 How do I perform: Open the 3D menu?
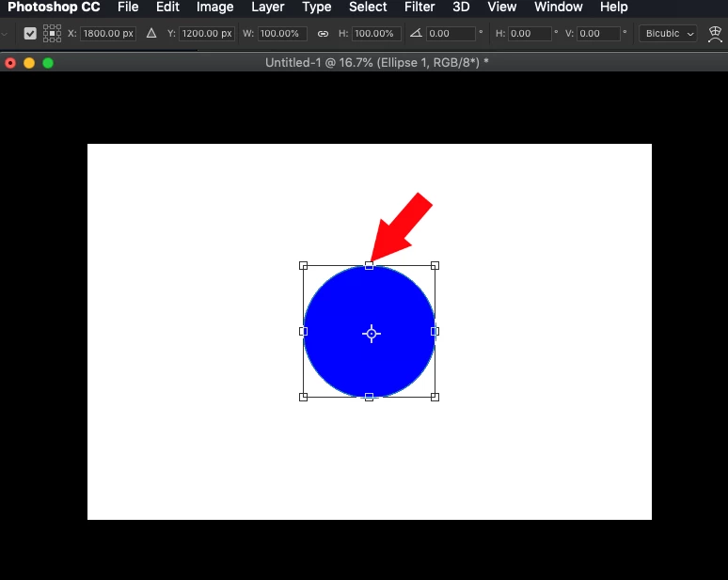pyautogui.click(x=461, y=7)
